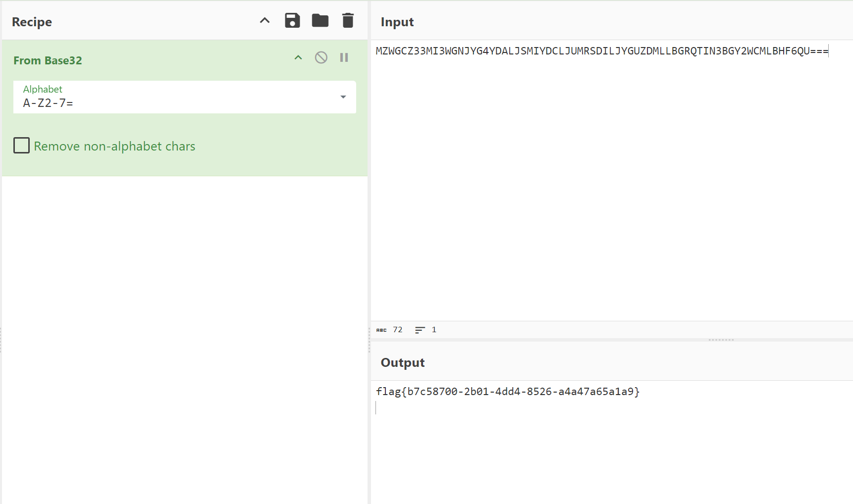The image size is (853, 504).
Task: Collapse the From Base32 operation
Action: 298,58
